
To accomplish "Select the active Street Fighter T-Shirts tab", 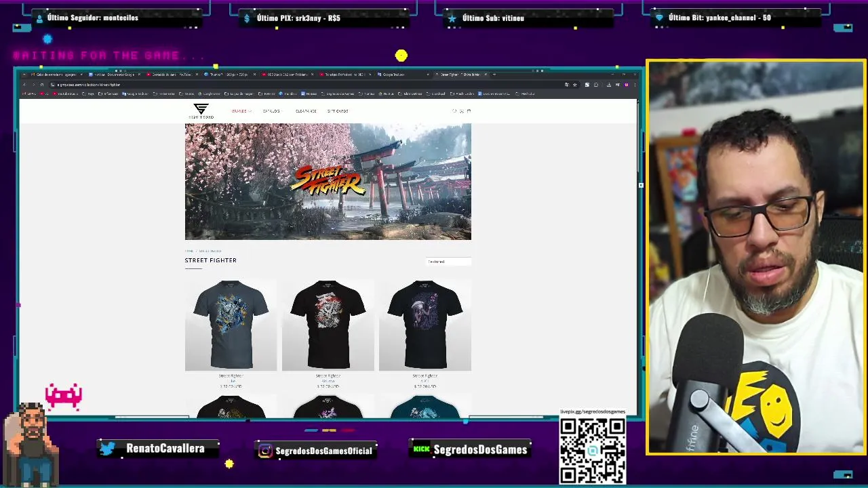I will point(461,75).
